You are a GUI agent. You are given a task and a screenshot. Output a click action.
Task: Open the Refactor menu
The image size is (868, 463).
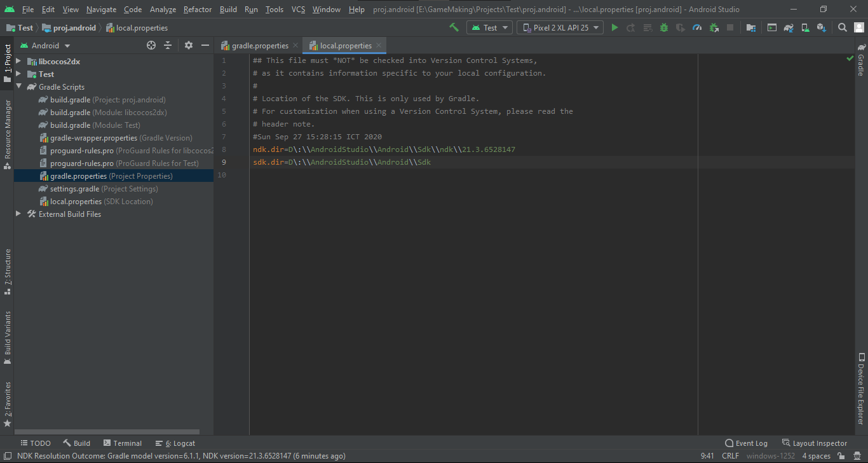pos(198,10)
